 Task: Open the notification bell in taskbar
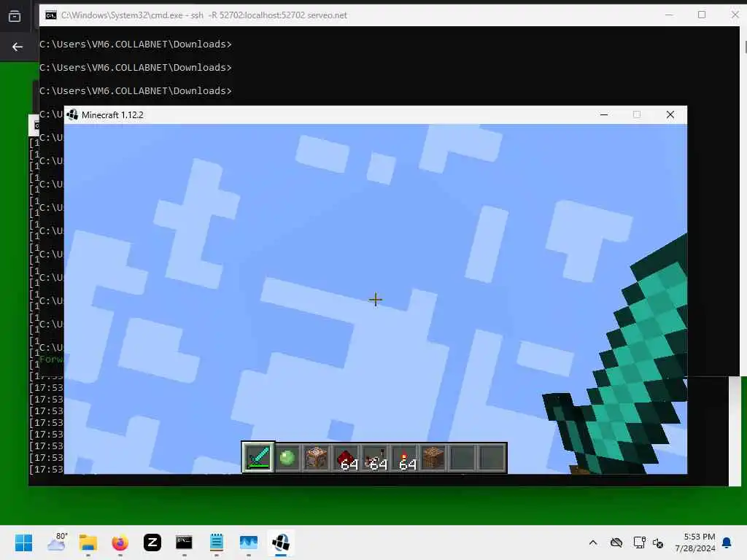pos(727,542)
